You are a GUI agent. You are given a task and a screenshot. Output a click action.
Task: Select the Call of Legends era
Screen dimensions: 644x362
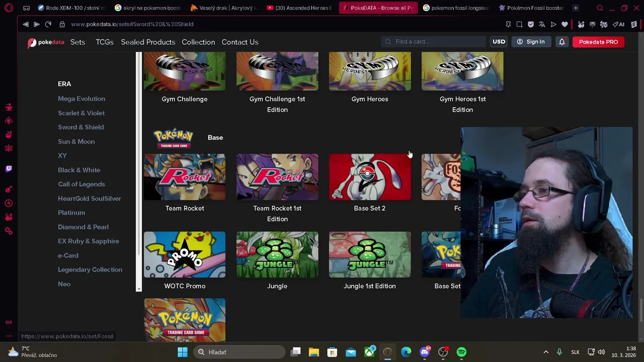point(82,184)
